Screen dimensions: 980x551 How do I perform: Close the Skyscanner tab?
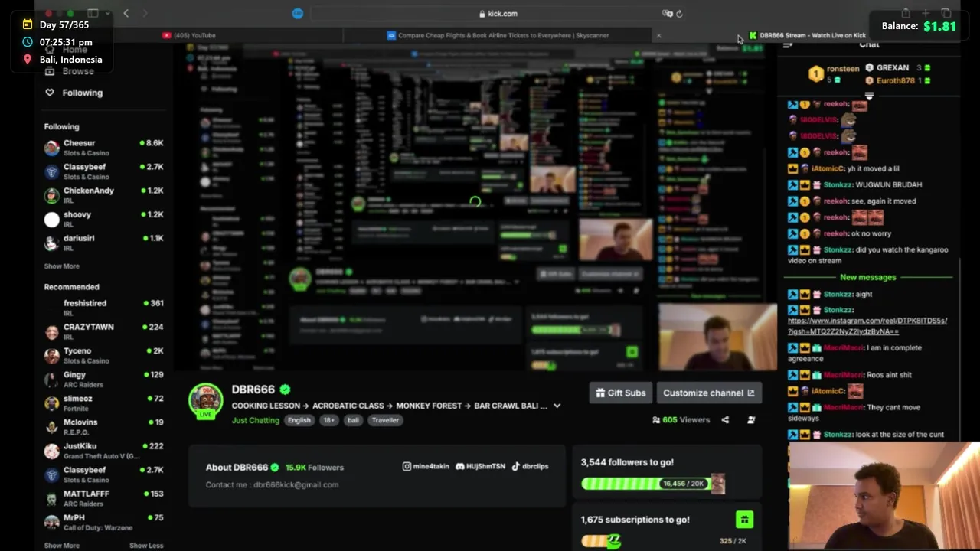click(658, 35)
